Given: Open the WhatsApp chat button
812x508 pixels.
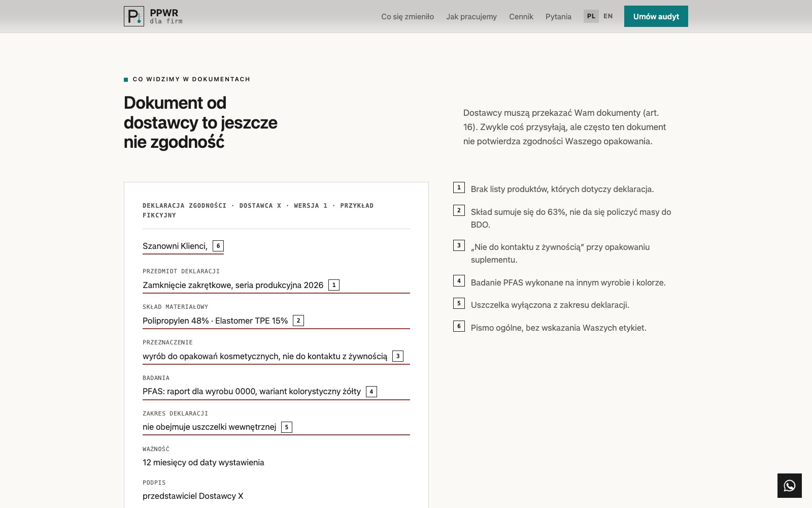Looking at the screenshot, I should pyautogui.click(x=790, y=486).
